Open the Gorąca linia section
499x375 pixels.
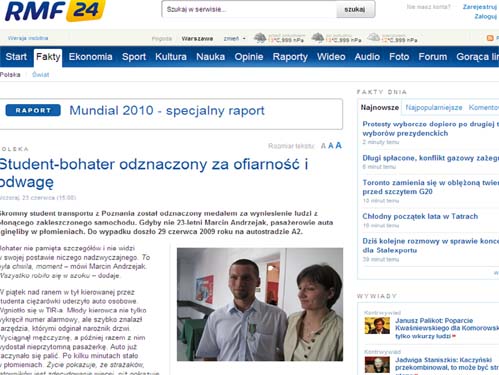point(477,57)
